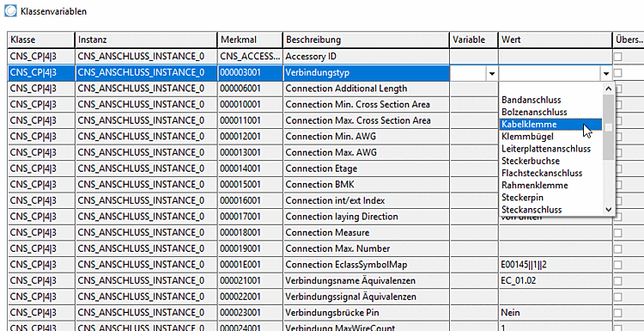Select Verbindungsbrücke Pin description cell

[x=367, y=313]
